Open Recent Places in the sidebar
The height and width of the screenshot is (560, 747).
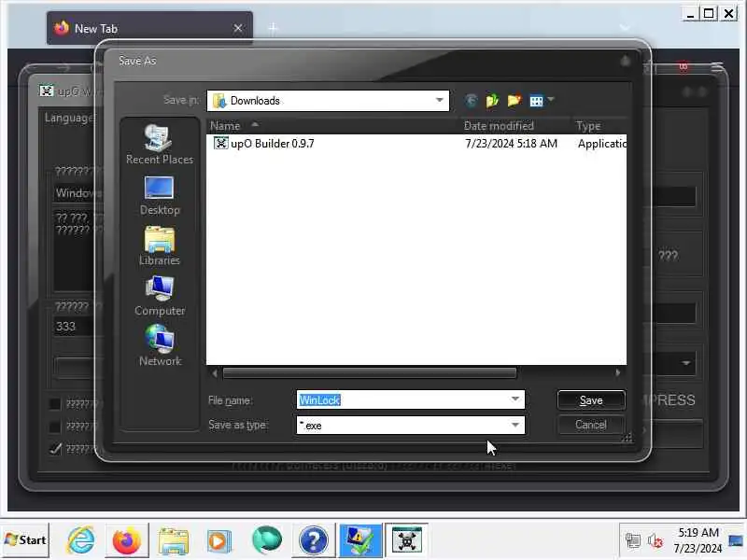pos(160,145)
